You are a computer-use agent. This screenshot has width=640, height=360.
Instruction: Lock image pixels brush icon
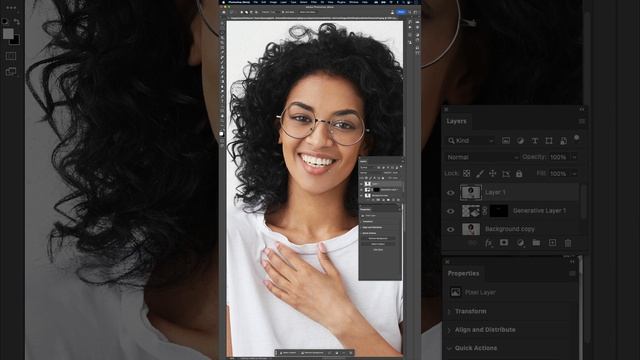coord(480,173)
